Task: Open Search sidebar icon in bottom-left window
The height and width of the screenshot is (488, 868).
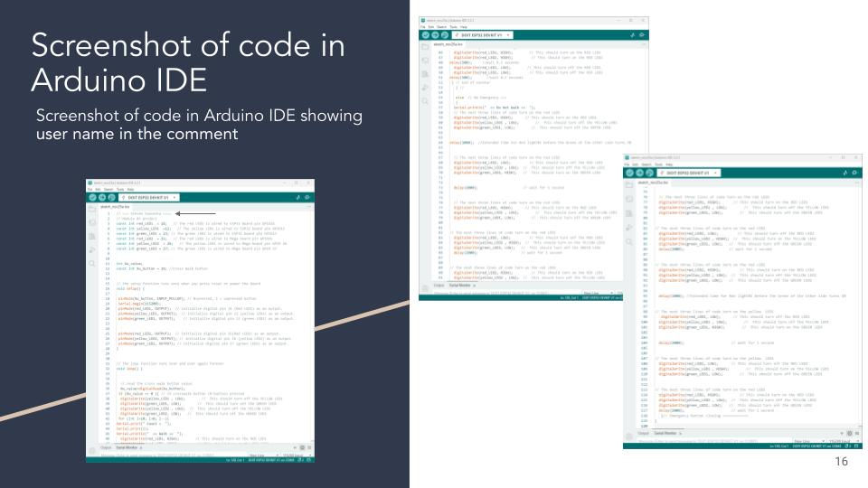Action: 92,263
